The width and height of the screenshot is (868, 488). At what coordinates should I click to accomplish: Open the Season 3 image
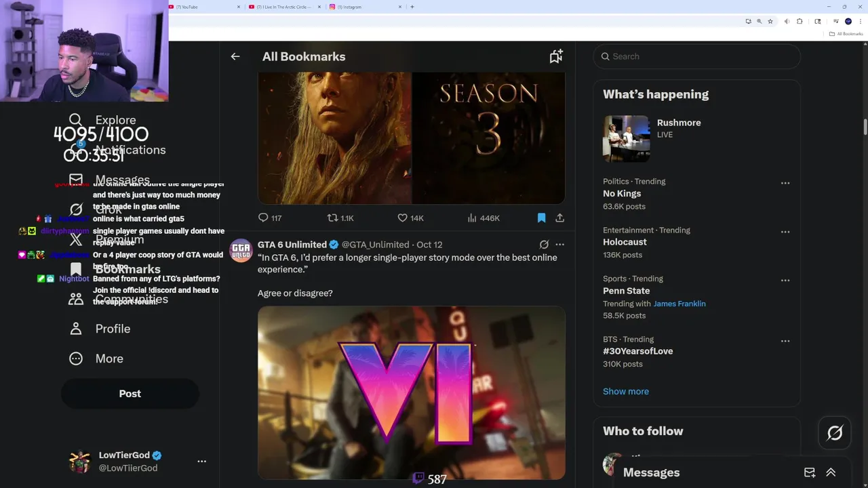pos(412,138)
